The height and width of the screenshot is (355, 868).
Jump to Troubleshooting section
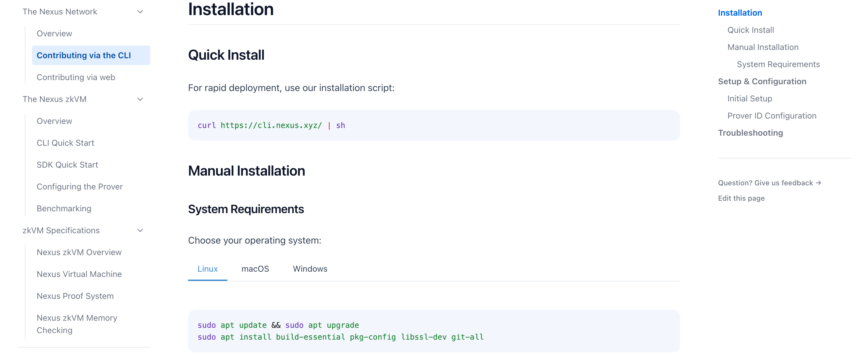pos(750,133)
